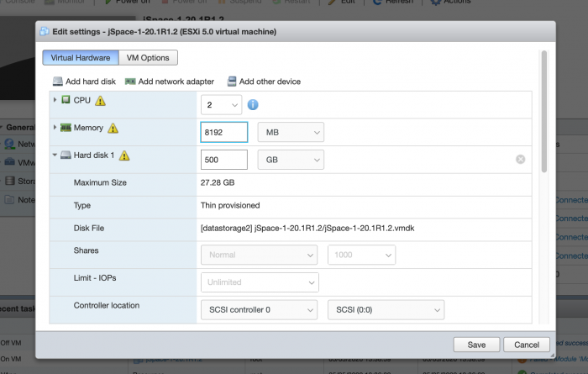The height and width of the screenshot is (374, 588).
Task: Click the blue CPU info icon
Action: coord(253,105)
